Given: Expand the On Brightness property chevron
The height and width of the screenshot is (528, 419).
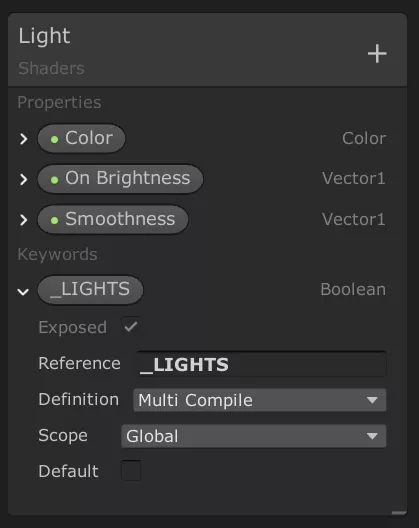Looking at the screenshot, I should tap(23, 179).
